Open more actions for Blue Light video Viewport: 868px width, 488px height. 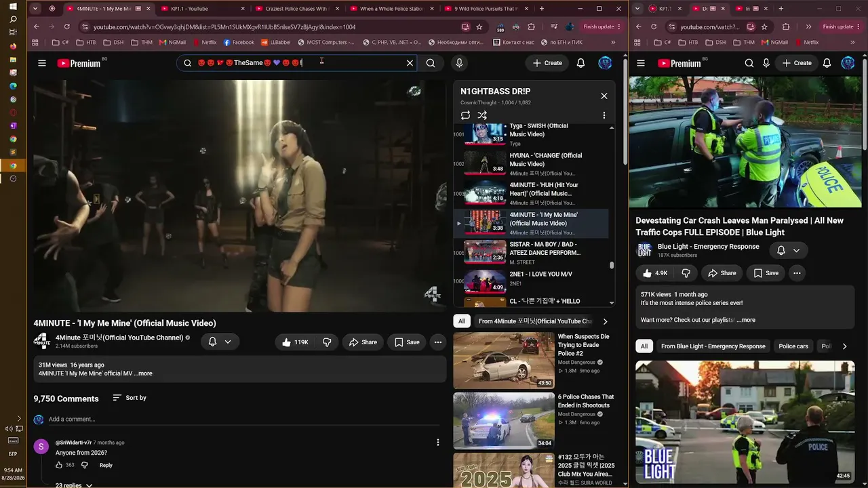797,273
